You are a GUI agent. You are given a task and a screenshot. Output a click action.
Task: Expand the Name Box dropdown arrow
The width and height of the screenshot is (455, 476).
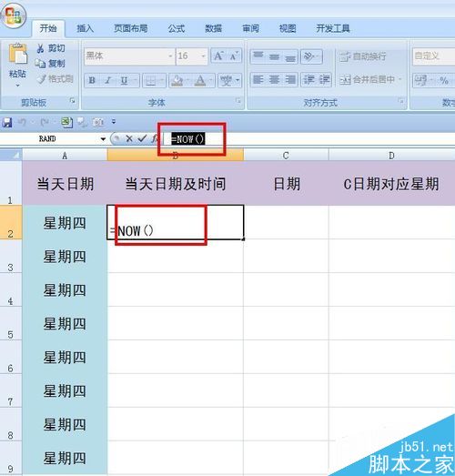pyautogui.click(x=103, y=138)
